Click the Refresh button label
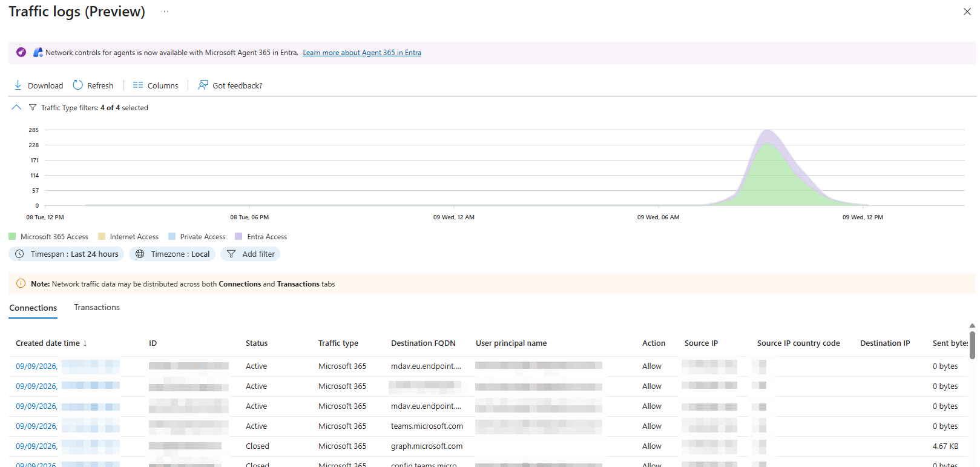This screenshot has width=980, height=467. (100, 85)
